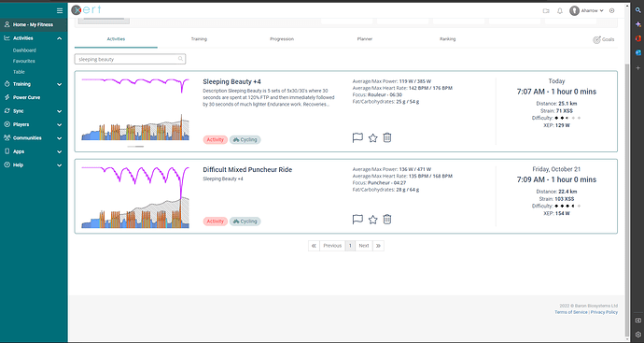Click Sleeping Beauty +4 difficulty rating dots
Screen dimensions: 644x343
tap(568, 118)
